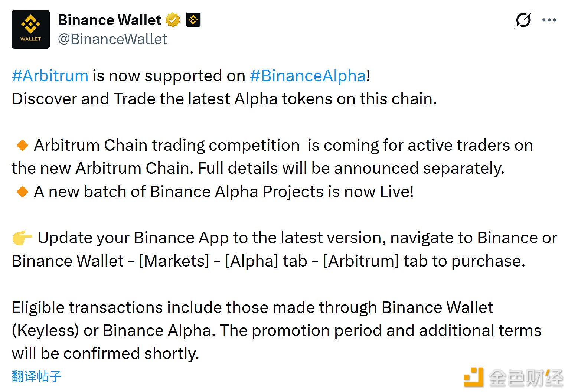The height and width of the screenshot is (392, 568).
Task: Click the orange diamond before Arbitrum Chain trading
Action: point(23,145)
